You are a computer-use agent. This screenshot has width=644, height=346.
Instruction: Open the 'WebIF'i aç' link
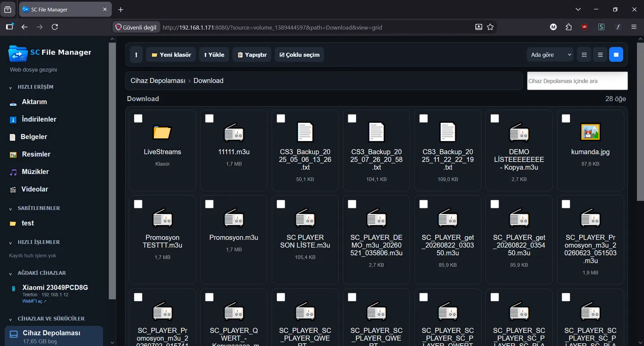click(34, 301)
